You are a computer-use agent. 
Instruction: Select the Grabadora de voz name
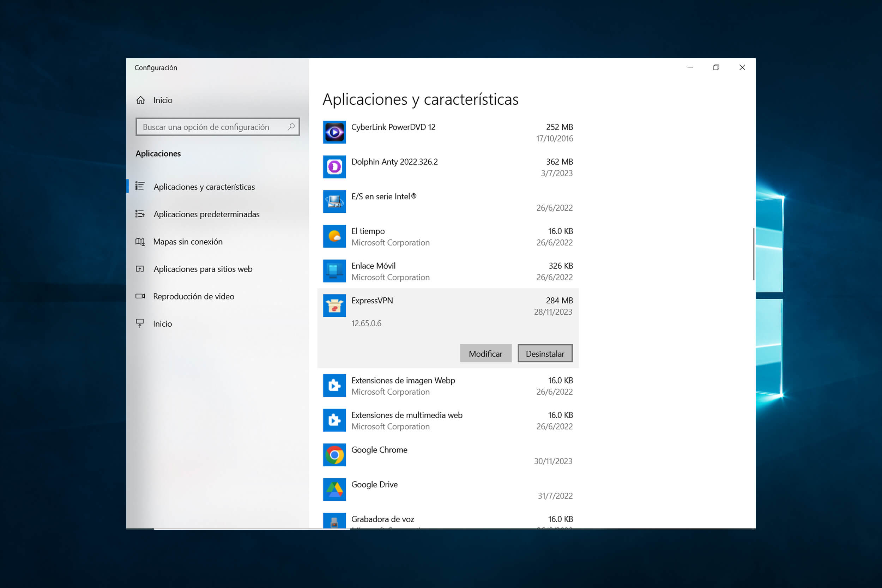coord(382,519)
